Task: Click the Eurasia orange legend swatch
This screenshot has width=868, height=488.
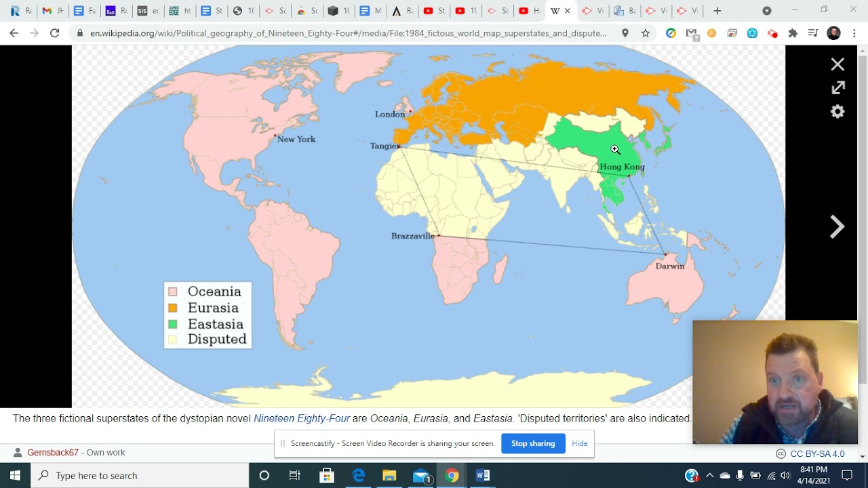Action: tap(173, 308)
